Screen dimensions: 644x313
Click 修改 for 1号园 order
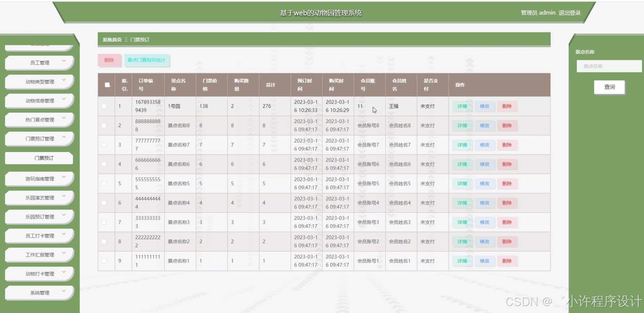(x=485, y=106)
